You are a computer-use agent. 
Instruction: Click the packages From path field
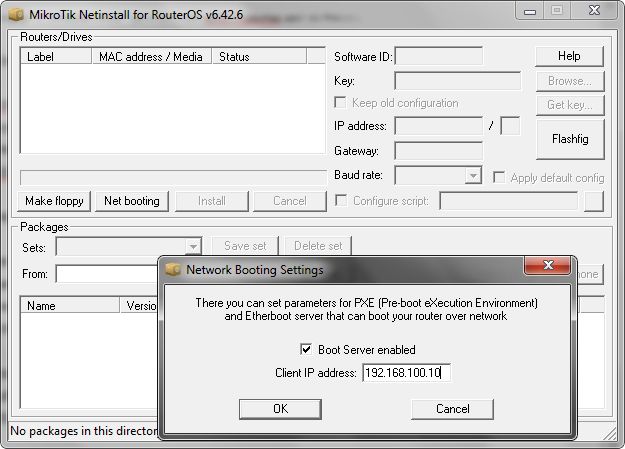click(x=107, y=274)
